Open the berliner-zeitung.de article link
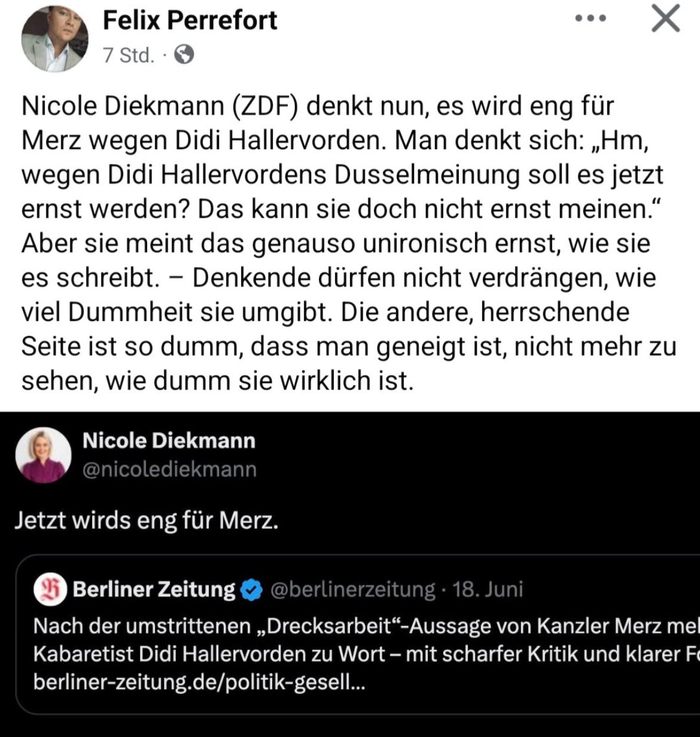This screenshot has width=700, height=737. point(199,683)
